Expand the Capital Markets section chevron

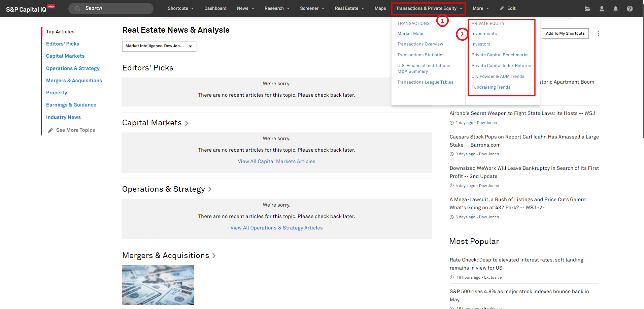187,123
